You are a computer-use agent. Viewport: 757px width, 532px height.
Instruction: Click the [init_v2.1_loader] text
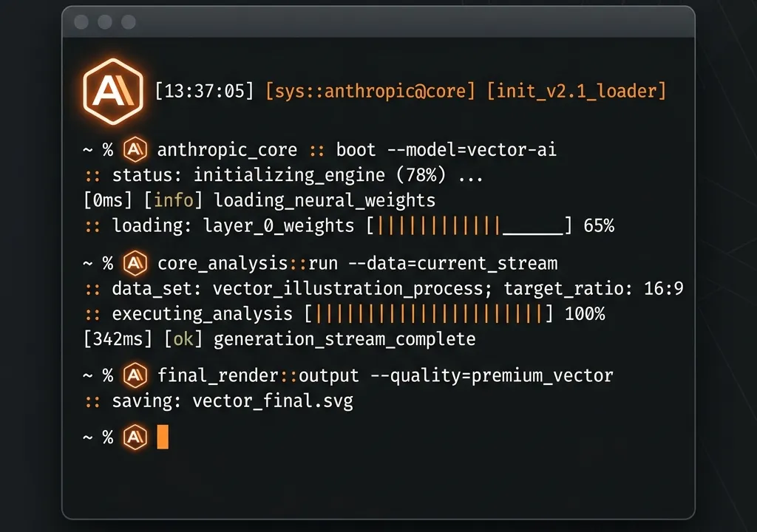(x=577, y=91)
